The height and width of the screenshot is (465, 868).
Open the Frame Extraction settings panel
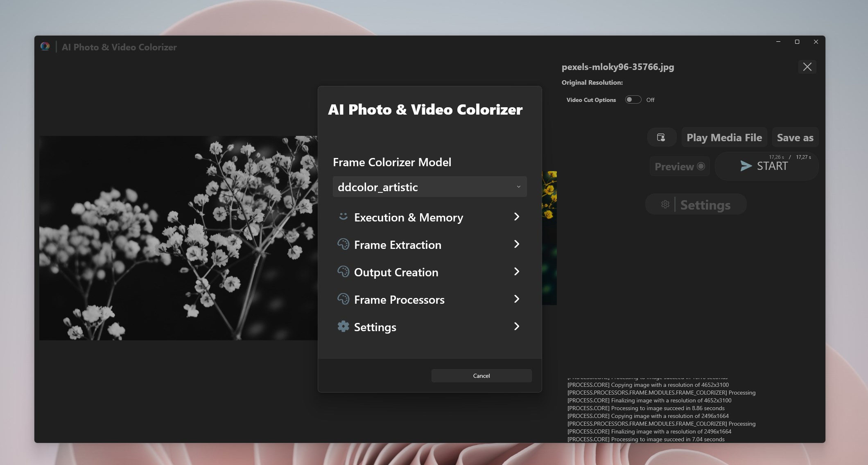[429, 244]
